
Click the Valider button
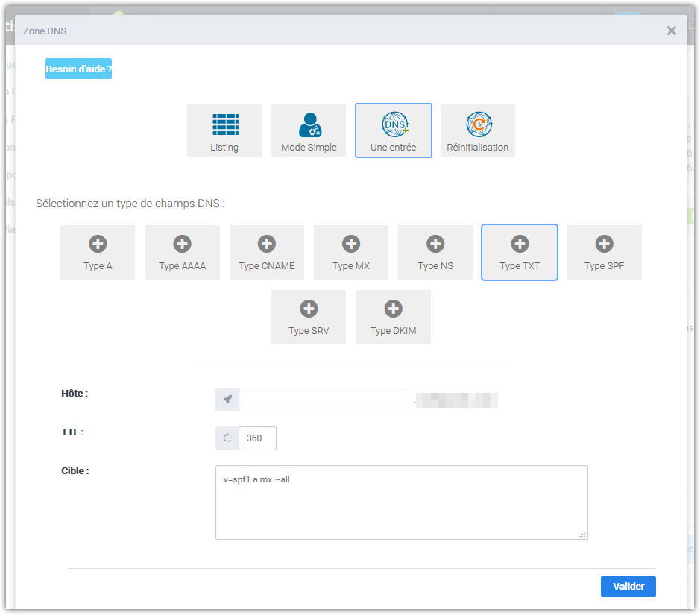click(628, 586)
